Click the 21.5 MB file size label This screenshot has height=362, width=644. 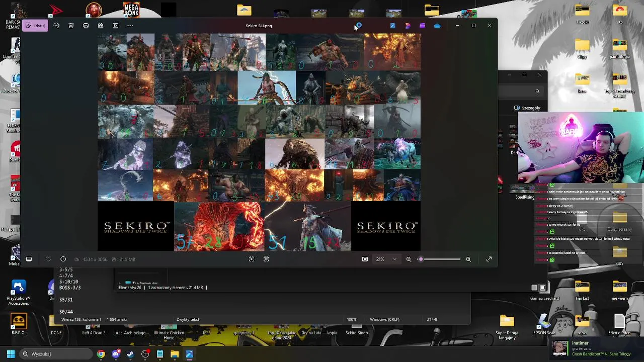127,259
